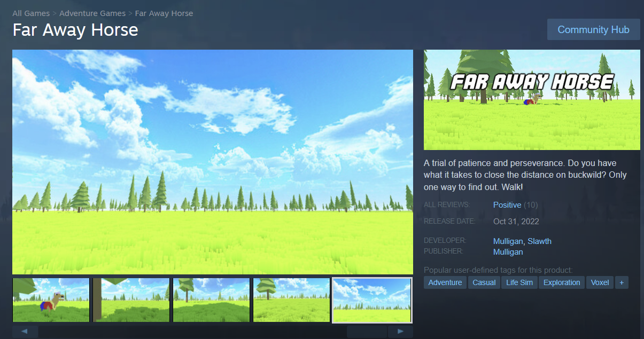Click the right arrow of thumbnail strip

click(400, 332)
